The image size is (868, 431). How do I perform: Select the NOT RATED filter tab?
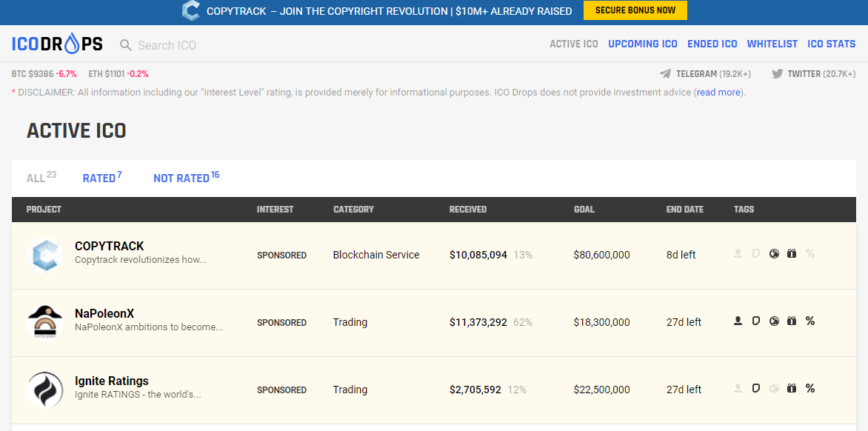(186, 178)
